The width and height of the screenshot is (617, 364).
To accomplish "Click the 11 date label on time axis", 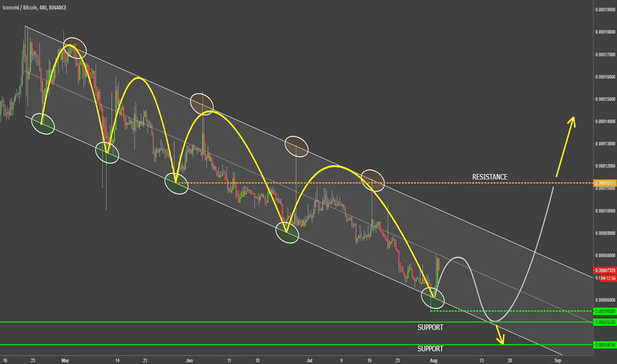I will [229, 361].
